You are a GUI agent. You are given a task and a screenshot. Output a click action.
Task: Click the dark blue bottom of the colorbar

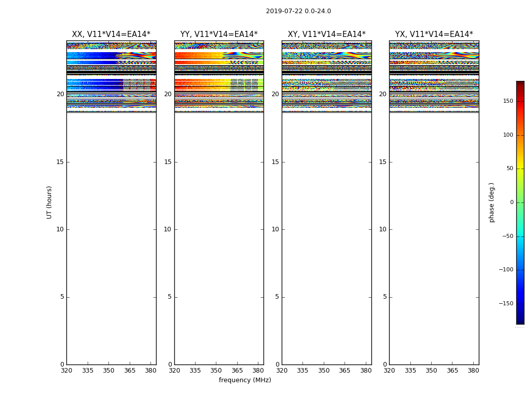(520, 320)
